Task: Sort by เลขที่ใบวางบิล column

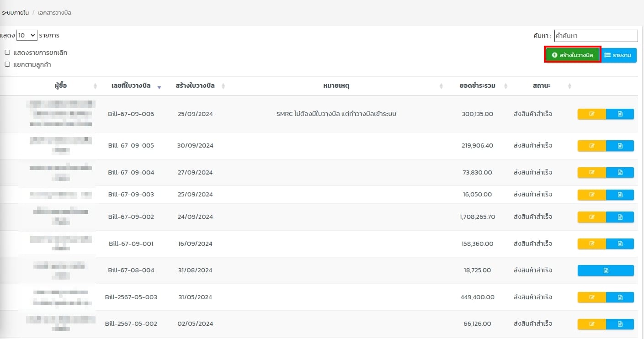Action: pos(131,86)
